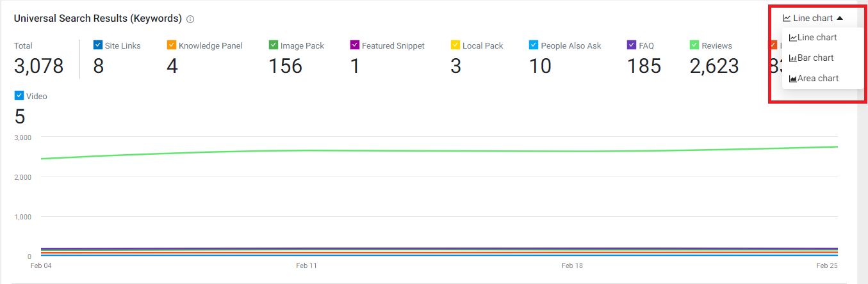Select Line chart from the dropdown list
Image resolution: width=868 pixels, height=284 pixels.
point(813,38)
